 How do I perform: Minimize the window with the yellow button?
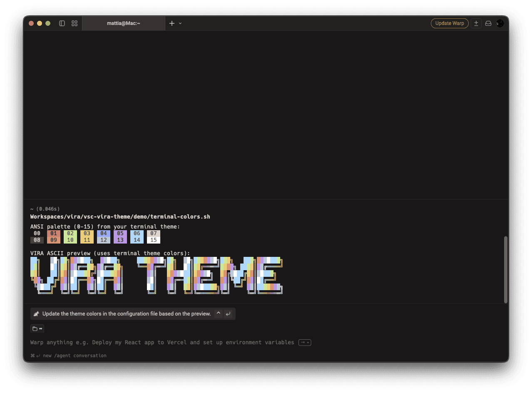coord(40,23)
